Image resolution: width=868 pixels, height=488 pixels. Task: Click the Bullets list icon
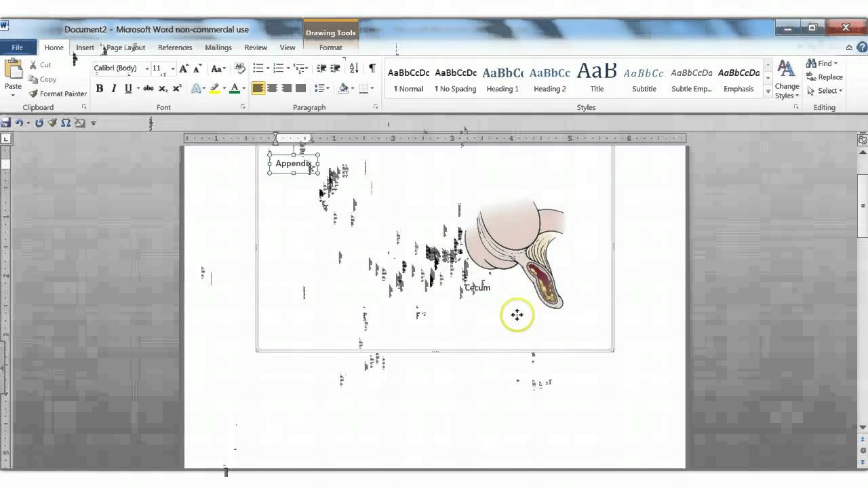pyautogui.click(x=258, y=68)
